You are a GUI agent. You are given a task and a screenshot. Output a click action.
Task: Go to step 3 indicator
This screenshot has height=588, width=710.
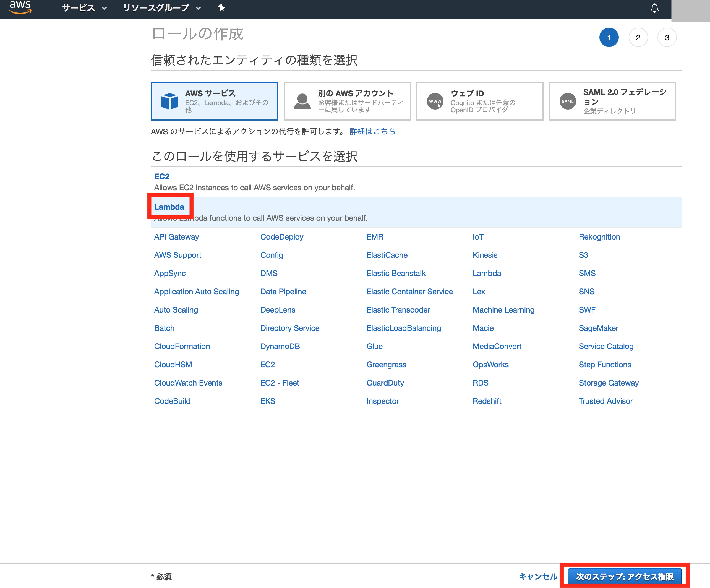click(667, 38)
